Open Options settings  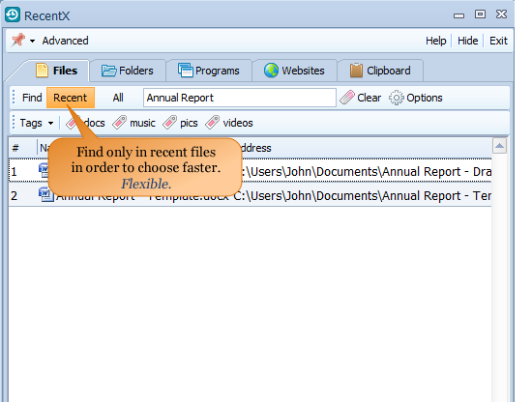(x=425, y=98)
